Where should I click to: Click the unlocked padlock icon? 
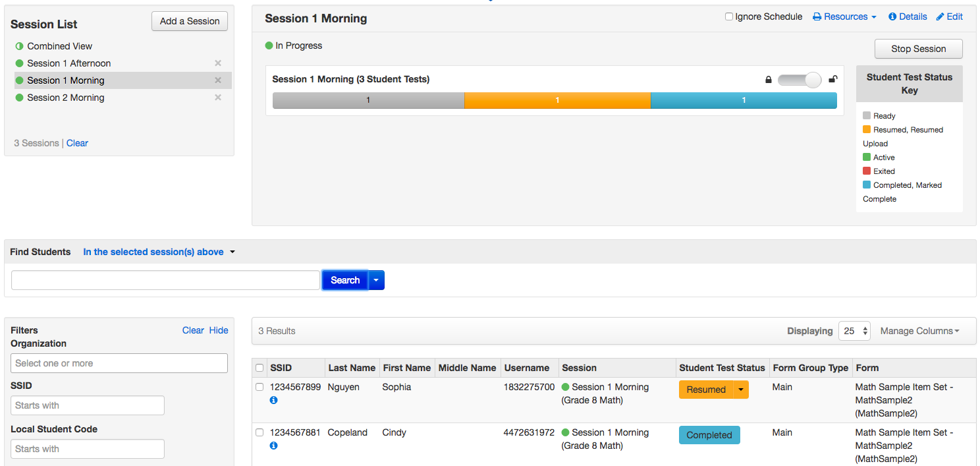coord(832,80)
